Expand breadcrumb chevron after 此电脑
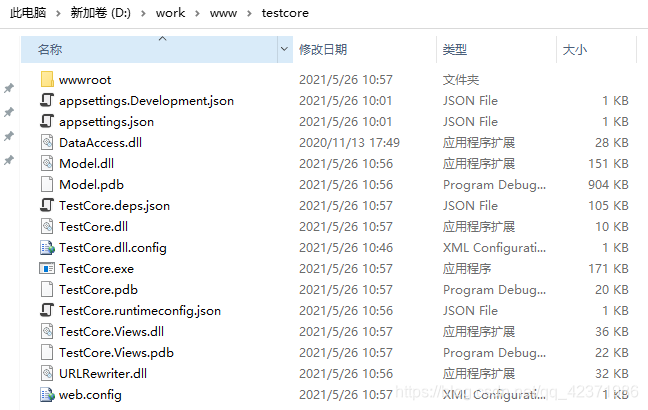This screenshot has height=410, width=648. pos(58,14)
